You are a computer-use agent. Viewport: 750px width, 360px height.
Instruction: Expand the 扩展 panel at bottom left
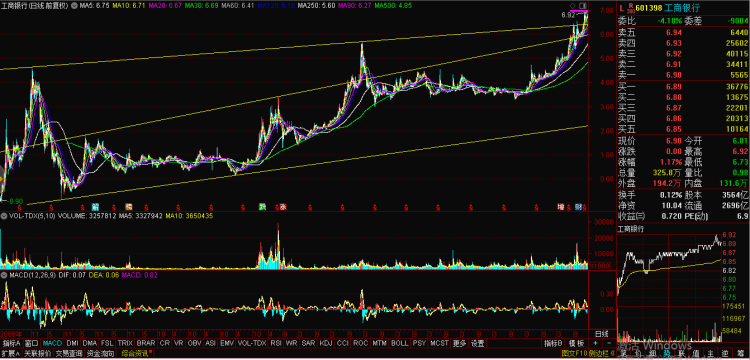coord(11,354)
